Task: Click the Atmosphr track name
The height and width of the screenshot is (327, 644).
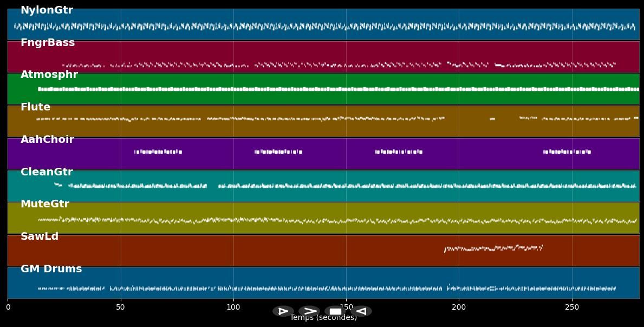Action: (x=49, y=75)
